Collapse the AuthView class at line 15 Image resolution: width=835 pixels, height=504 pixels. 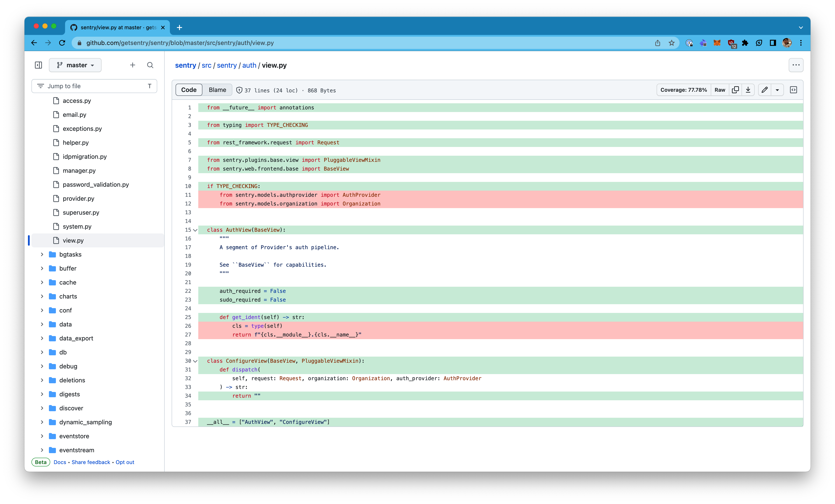(x=195, y=230)
